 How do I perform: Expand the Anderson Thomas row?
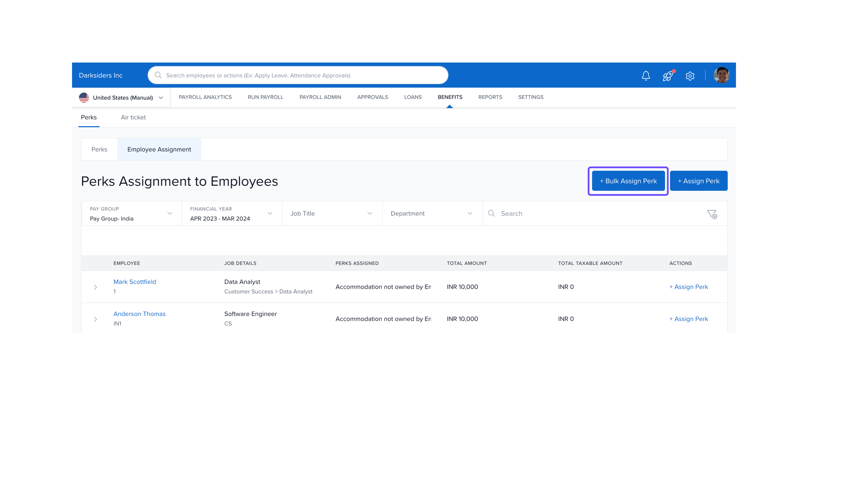click(95, 319)
